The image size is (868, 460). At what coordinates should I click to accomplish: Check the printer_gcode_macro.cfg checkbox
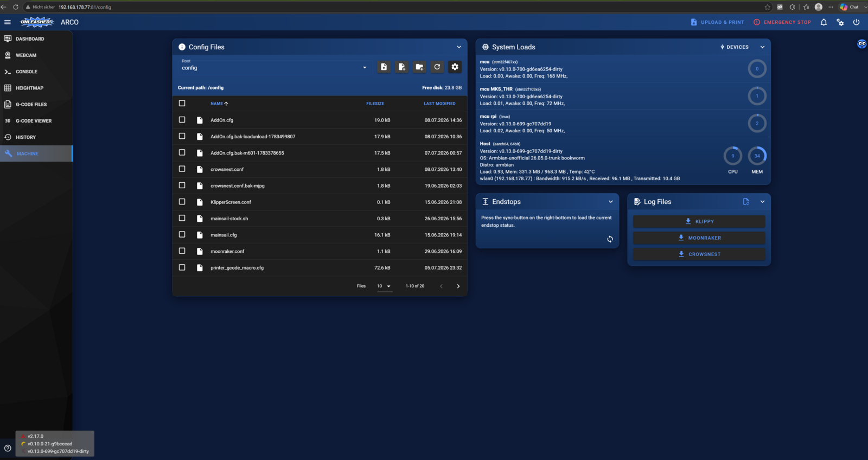[182, 267]
